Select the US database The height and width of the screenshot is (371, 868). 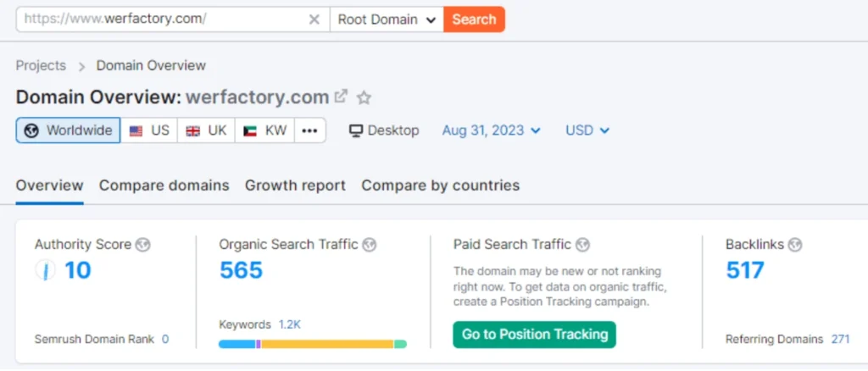(149, 130)
